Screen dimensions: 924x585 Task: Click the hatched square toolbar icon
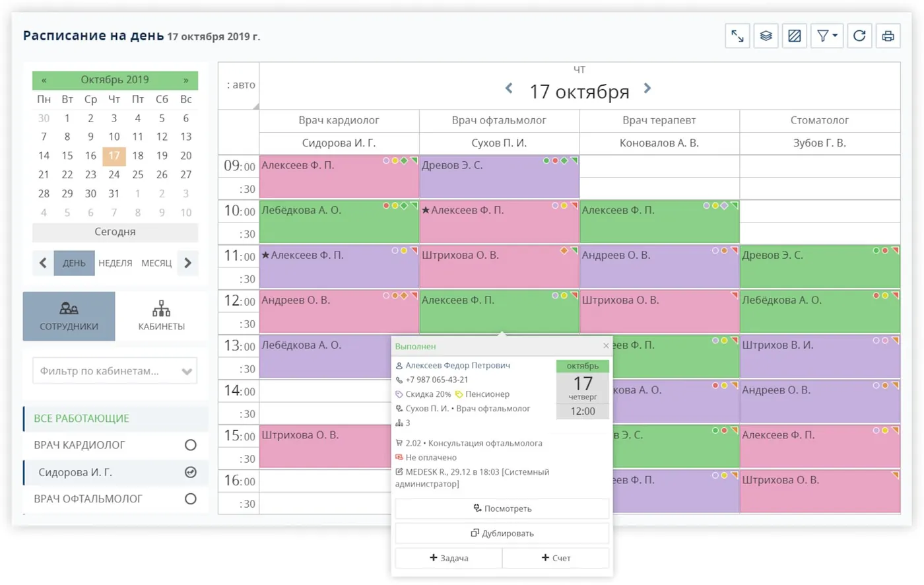[x=795, y=36]
